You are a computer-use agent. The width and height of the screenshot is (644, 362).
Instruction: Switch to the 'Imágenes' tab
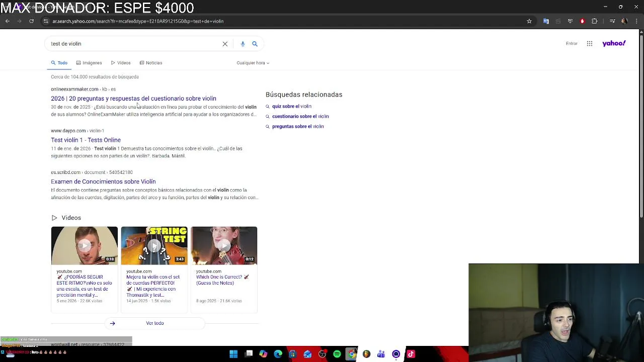pyautogui.click(x=89, y=63)
